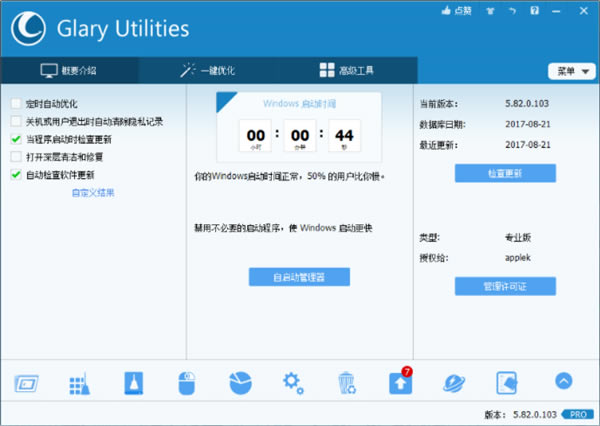Click the Glary Utilities crescent logo

[28, 29]
